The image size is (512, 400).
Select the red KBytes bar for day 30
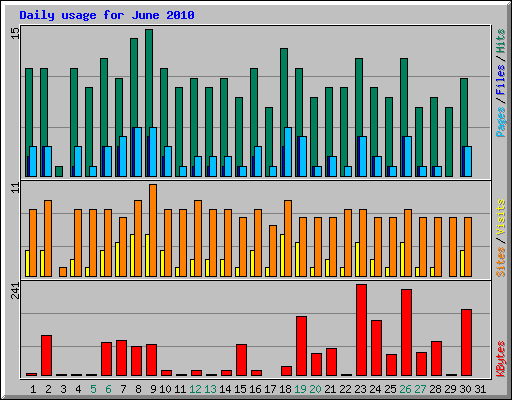(x=466, y=343)
